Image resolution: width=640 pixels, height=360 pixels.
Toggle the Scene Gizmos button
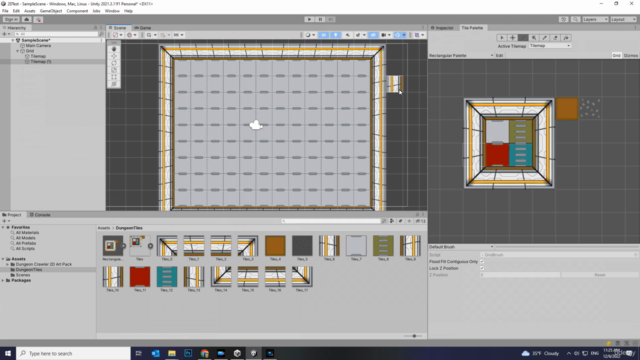click(399, 35)
